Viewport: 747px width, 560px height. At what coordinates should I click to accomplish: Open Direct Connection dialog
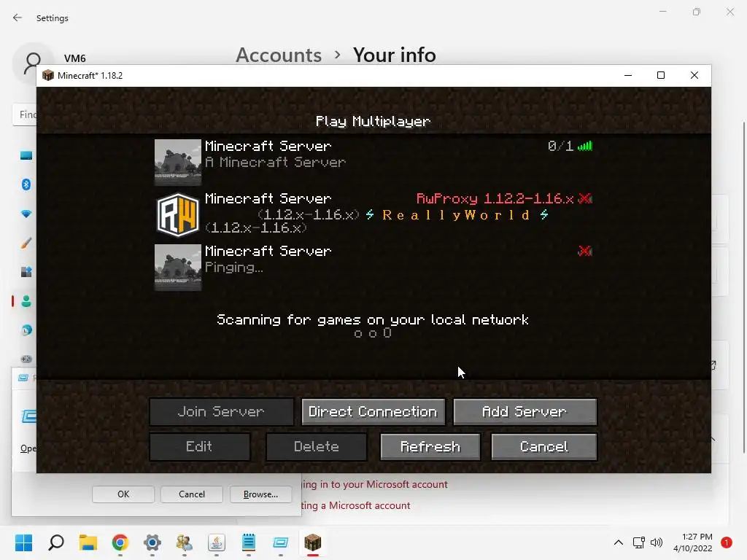(x=373, y=412)
